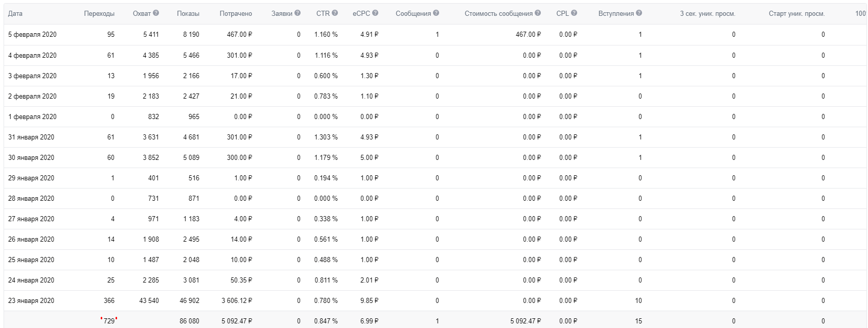Open the Заявки column help tooltip icon
The width and height of the screenshot is (868, 328).
click(298, 13)
